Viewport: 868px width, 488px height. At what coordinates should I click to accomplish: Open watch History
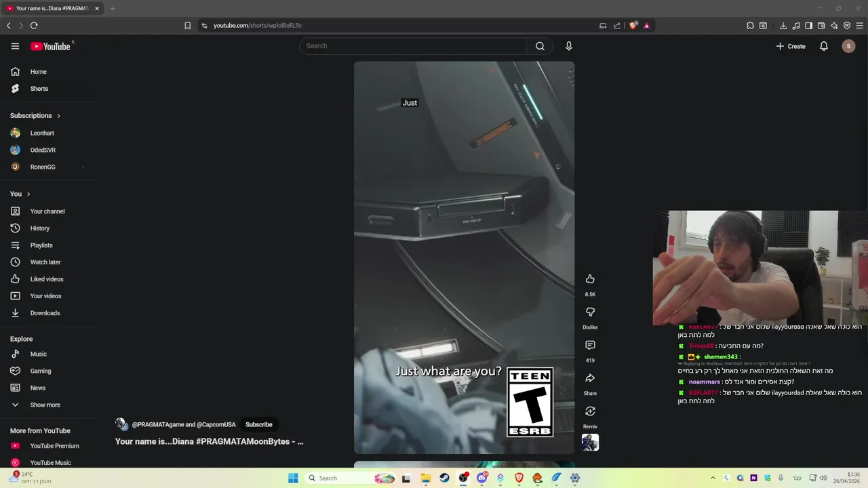point(49,228)
